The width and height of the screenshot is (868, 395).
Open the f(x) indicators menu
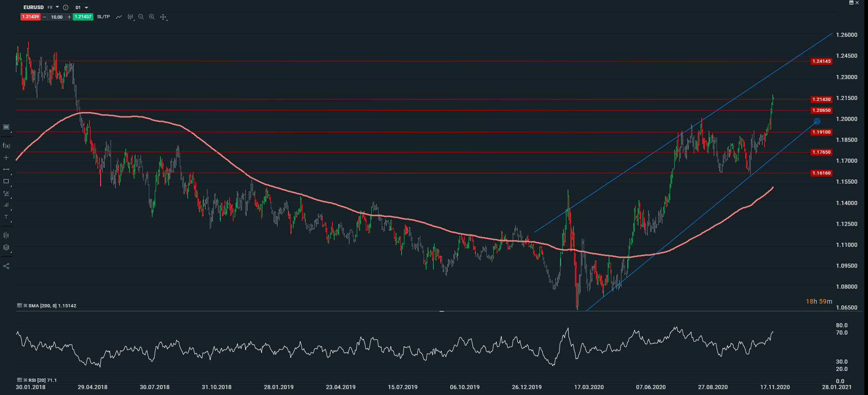pos(6,146)
